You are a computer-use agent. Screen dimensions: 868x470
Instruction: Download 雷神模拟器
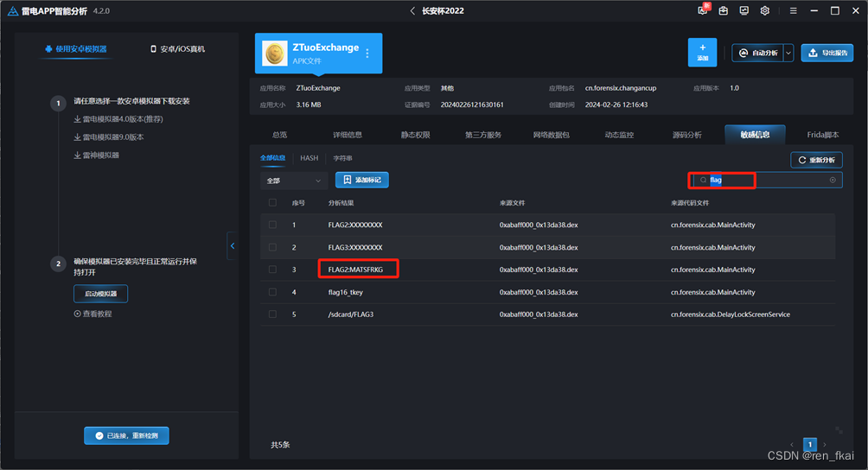tap(96, 156)
